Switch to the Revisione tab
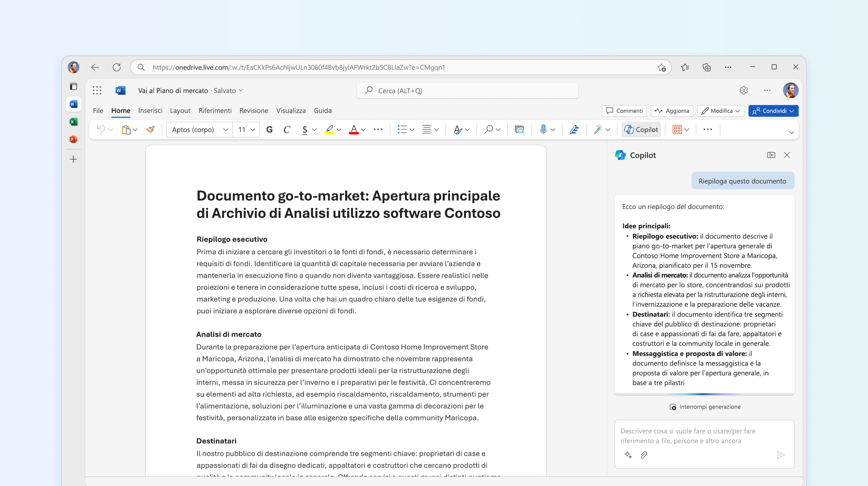 coord(253,110)
